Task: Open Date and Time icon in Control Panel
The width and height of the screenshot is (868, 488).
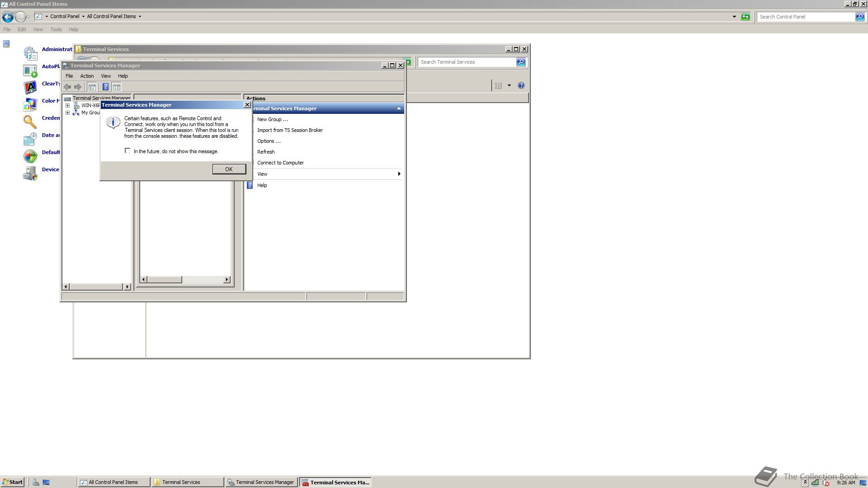Action: pyautogui.click(x=30, y=139)
